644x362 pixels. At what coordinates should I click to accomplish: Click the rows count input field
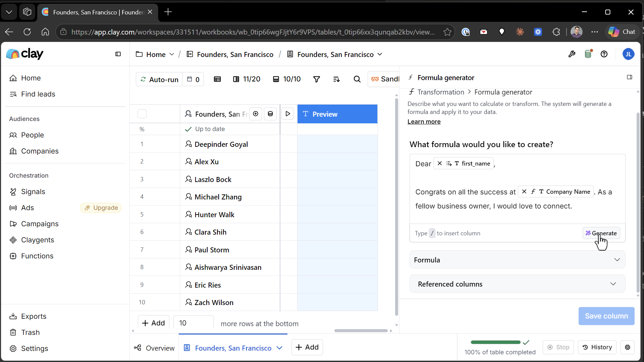click(x=193, y=323)
